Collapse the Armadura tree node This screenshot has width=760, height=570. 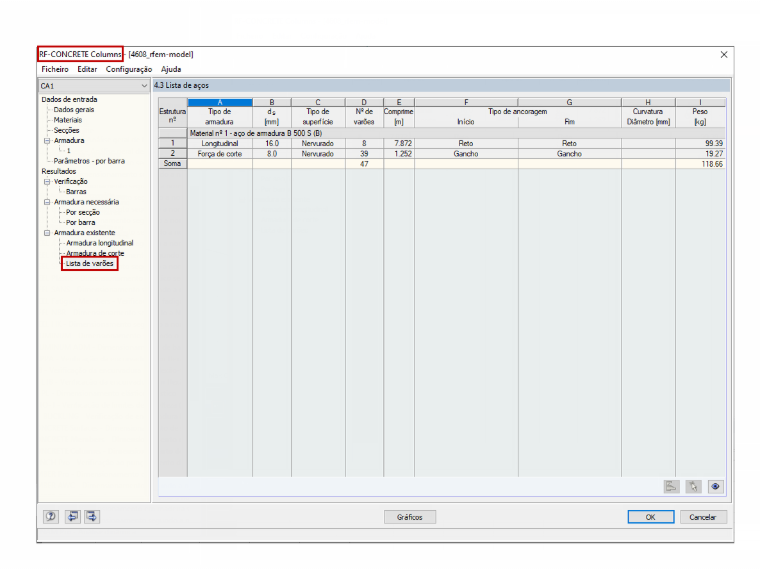point(47,141)
